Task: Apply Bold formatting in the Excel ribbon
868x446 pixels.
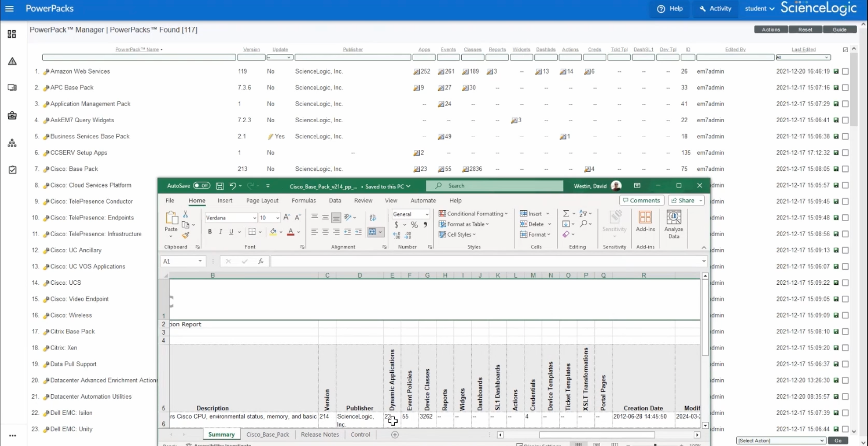Action: pos(210,232)
